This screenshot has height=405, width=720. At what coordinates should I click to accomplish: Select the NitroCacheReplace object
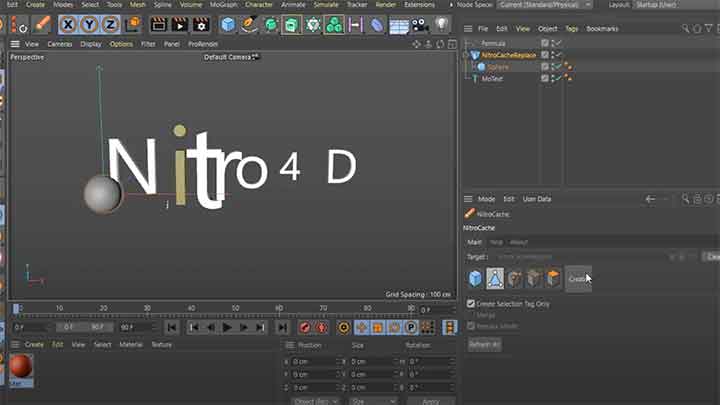coord(508,55)
